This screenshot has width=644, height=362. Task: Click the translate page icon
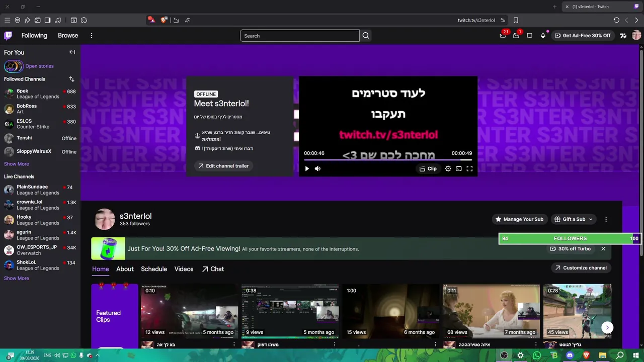coord(187,20)
